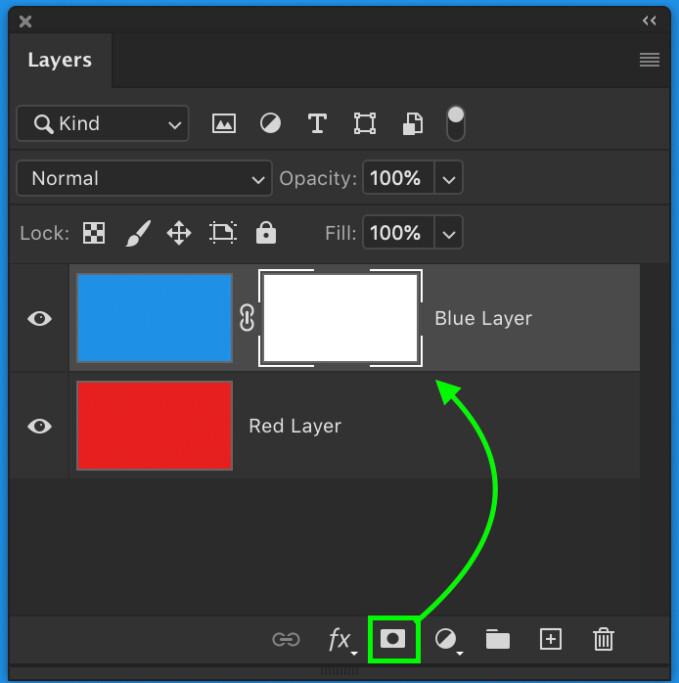This screenshot has height=683, width=679.
Task: Click the Opacity 100% value field
Action: (398, 178)
